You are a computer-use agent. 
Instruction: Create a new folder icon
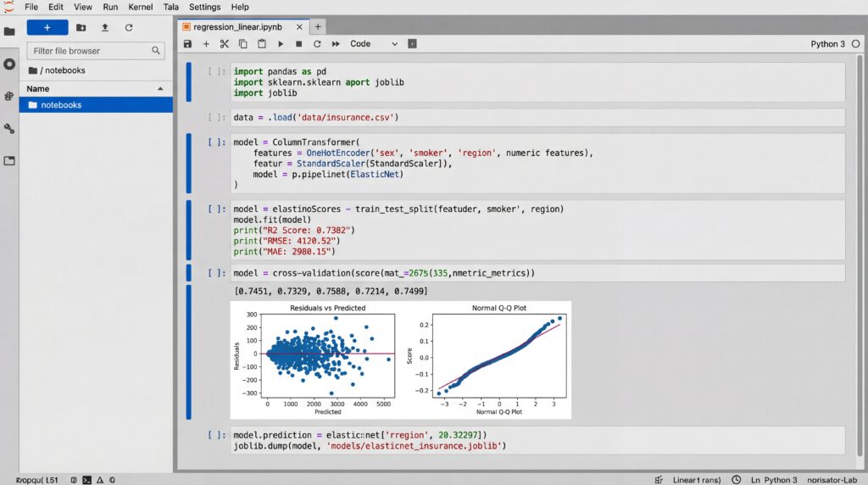[x=81, y=28]
